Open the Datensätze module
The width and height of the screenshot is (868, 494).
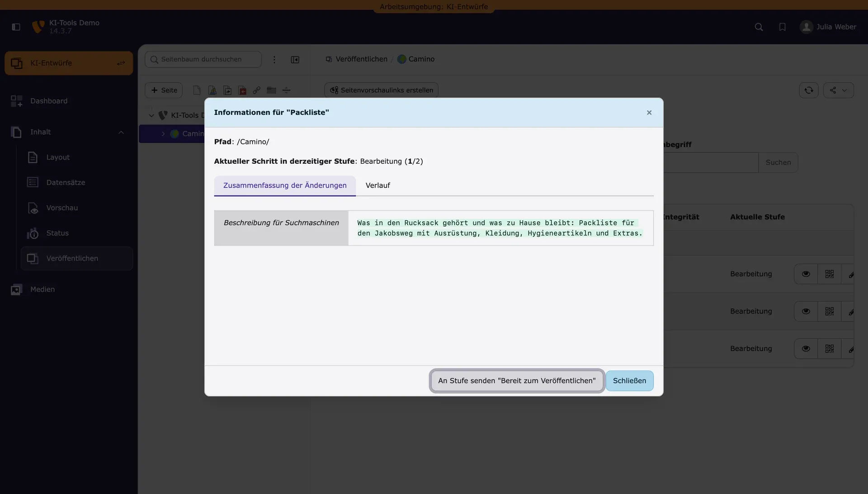[x=77, y=183]
